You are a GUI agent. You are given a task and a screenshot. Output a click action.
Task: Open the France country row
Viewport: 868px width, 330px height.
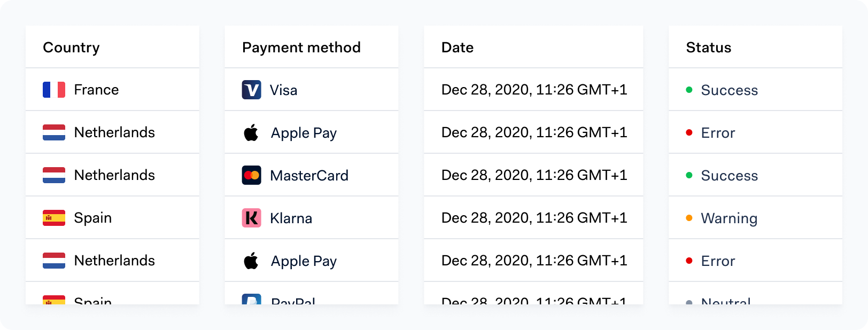(112, 90)
